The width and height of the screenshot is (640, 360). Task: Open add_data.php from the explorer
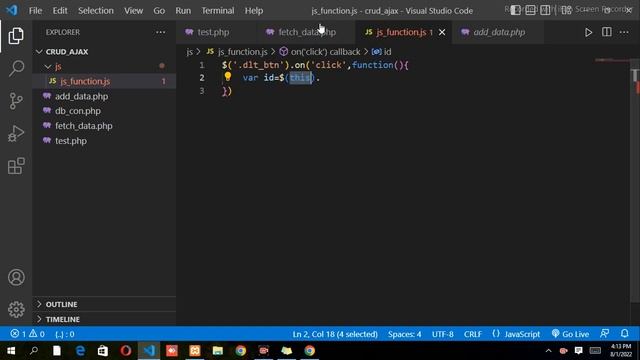[82, 96]
